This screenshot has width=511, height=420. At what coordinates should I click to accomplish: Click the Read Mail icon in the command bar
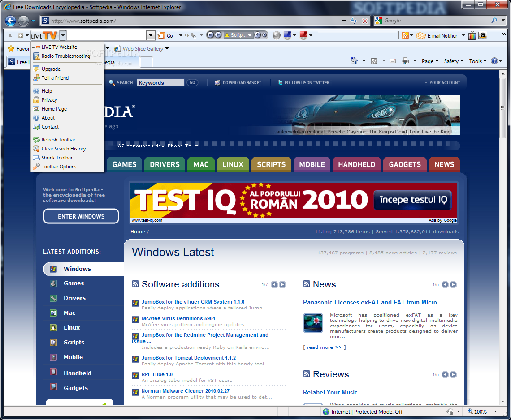(x=393, y=61)
